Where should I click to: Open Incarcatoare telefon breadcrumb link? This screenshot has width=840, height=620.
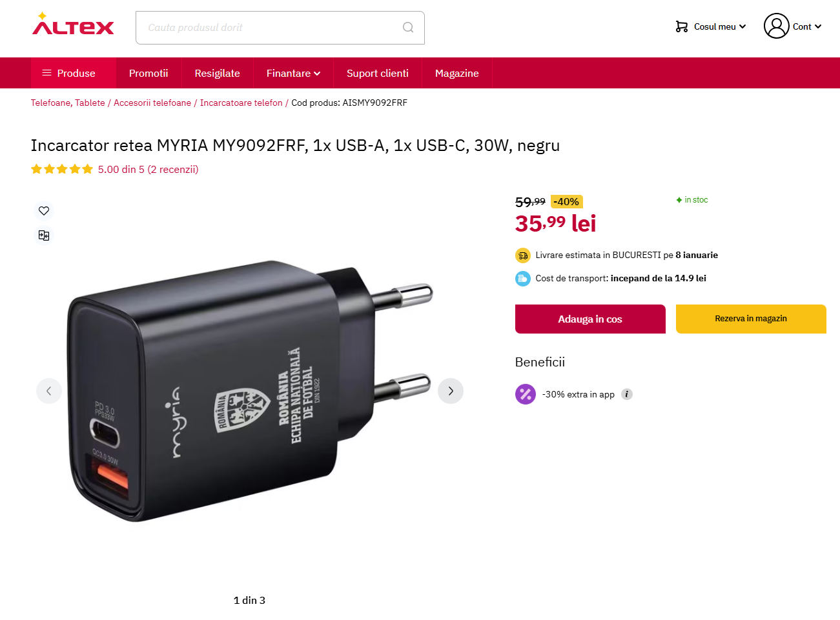click(x=241, y=103)
